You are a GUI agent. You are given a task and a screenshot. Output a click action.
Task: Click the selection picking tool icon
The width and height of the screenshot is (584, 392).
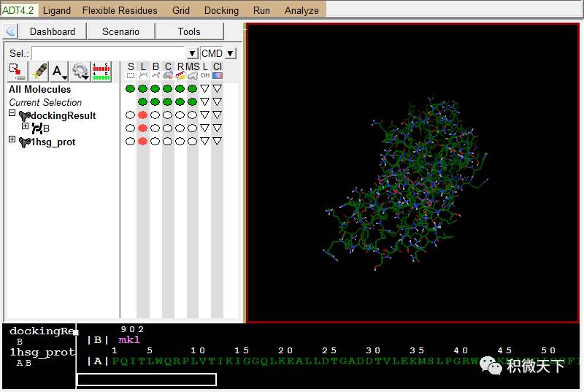click(17, 71)
